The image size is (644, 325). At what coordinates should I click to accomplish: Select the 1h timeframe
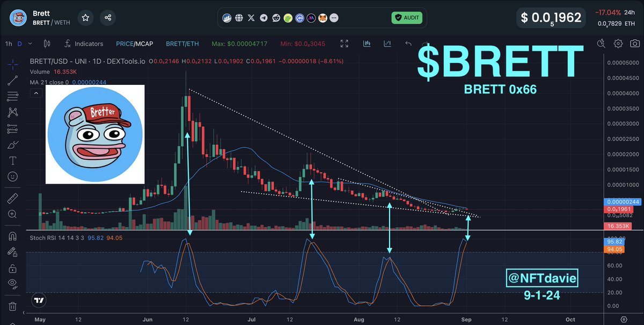pyautogui.click(x=8, y=44)
